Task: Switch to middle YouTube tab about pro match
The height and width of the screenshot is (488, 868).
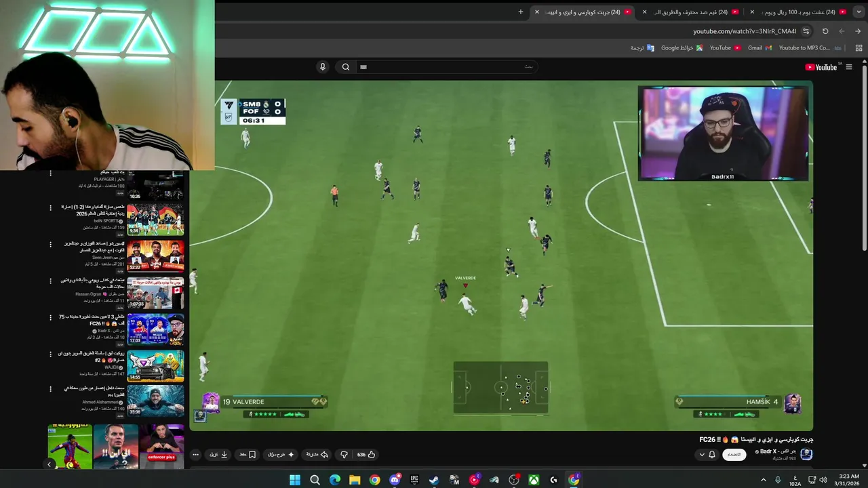Action: [692, 12]
